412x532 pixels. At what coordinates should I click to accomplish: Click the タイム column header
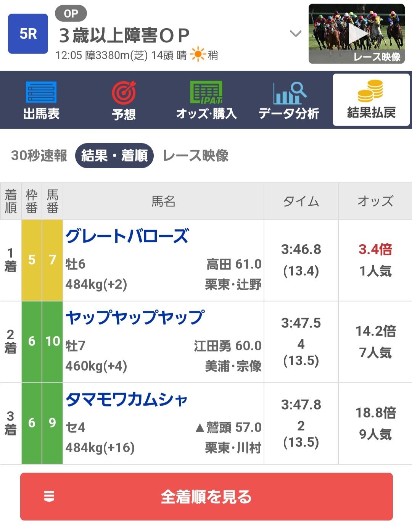pyautogui.click(x=301, y=201)
